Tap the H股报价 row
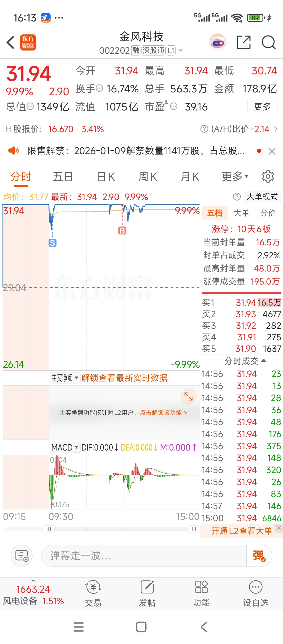283x644 pixels. [x=55, y=129]
